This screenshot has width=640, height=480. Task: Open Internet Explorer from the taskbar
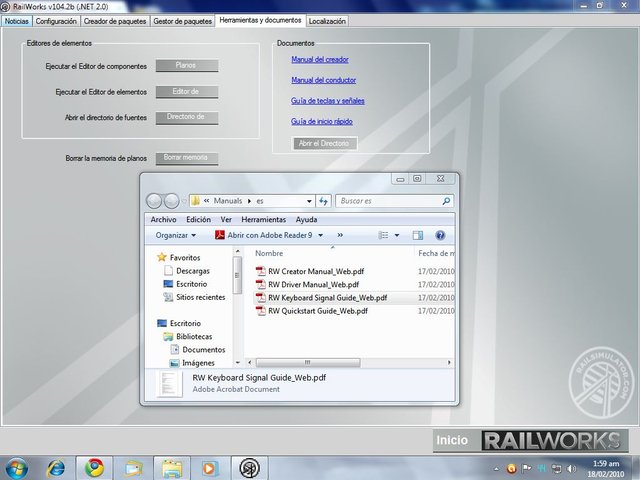coord(56,467)
